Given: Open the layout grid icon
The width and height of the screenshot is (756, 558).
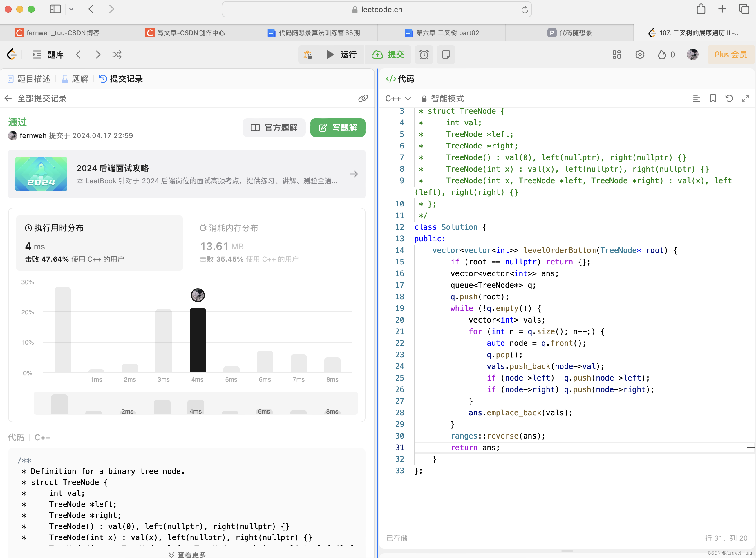Looking at the screenshot, I should point(616,55).
